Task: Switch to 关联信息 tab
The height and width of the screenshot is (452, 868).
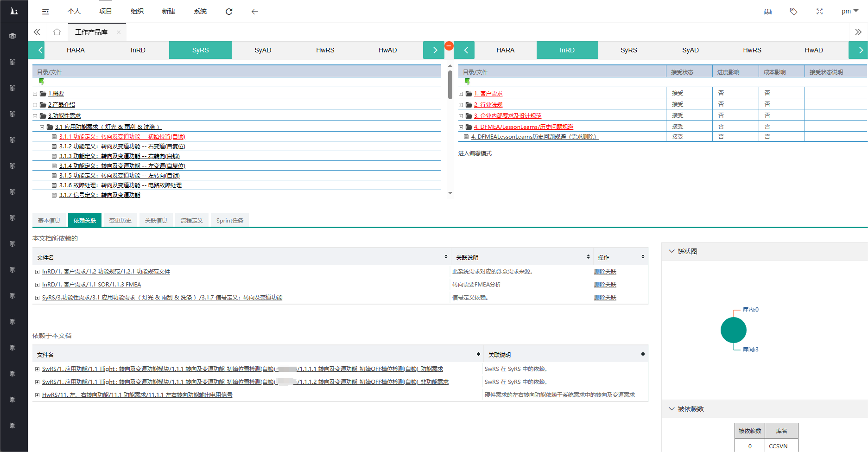Action: coord(156,220)
